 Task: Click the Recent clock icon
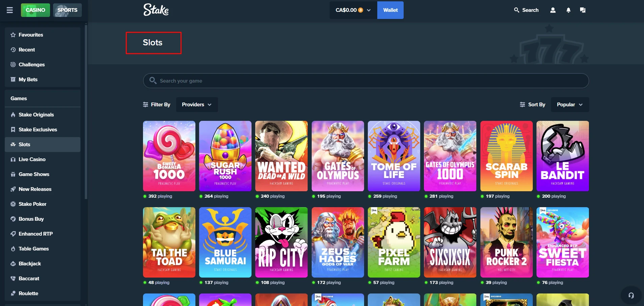point(13,50)
